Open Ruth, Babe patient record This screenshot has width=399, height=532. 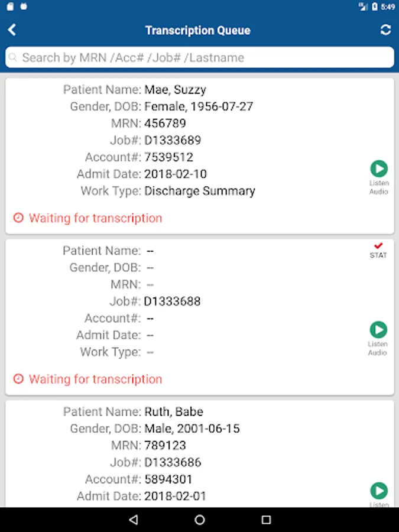(174, 411)
